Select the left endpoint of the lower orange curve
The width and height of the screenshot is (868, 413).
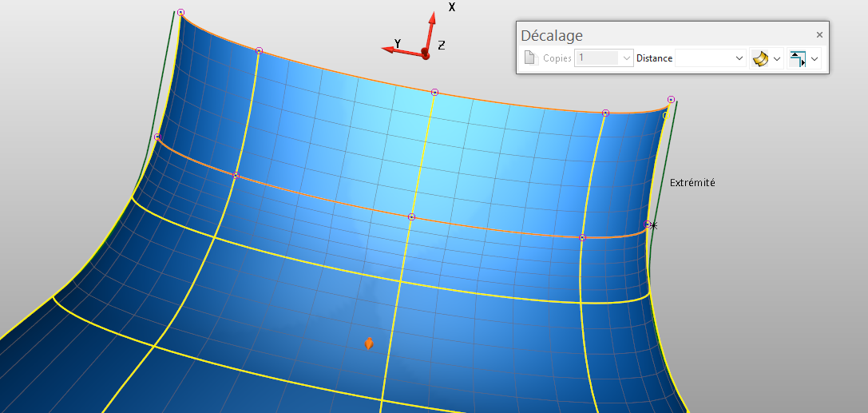157,137
